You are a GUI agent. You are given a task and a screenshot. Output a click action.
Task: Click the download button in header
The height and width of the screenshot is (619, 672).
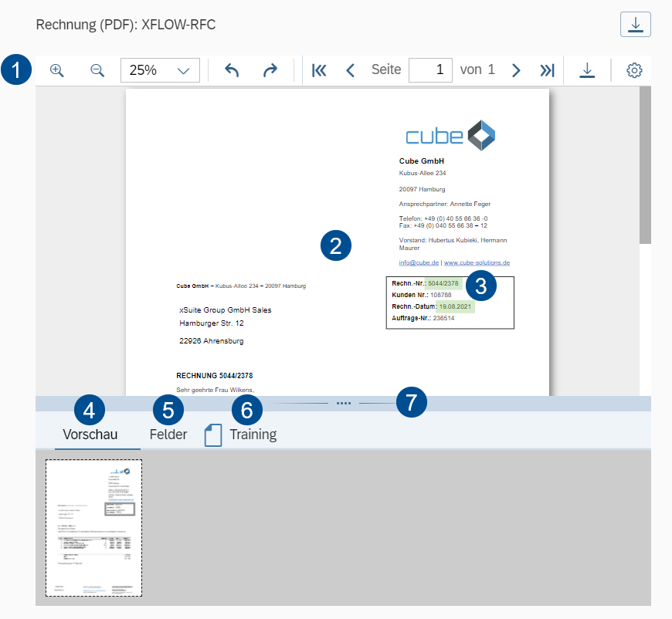(635, 25)
